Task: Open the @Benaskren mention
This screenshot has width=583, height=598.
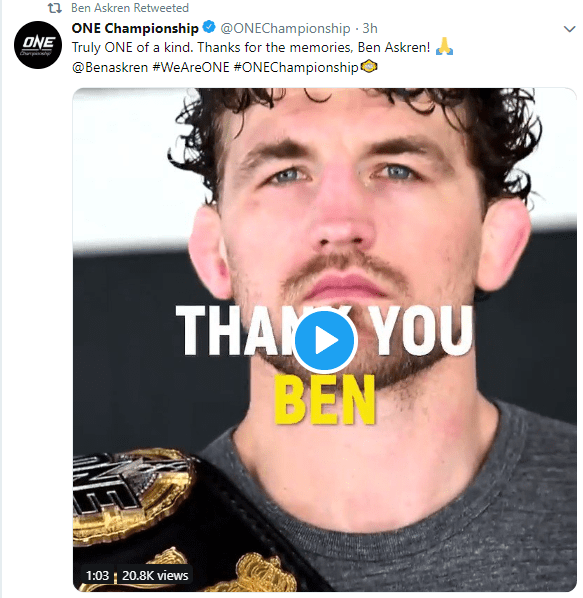Action: [110, 68]
